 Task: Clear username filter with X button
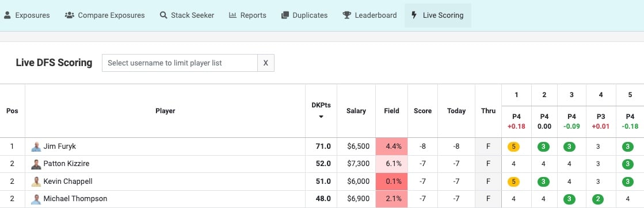point(266,63)
